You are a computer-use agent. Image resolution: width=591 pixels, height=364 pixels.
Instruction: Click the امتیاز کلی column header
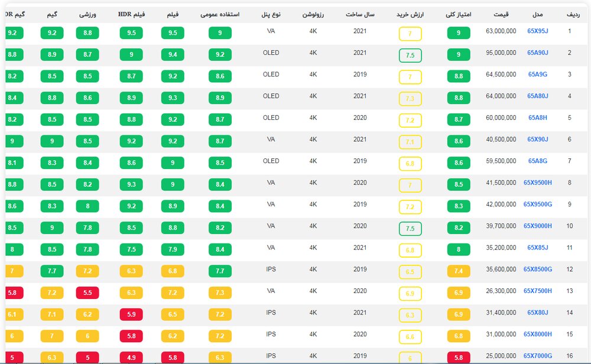pyautogui.click(x=459, y=14)
